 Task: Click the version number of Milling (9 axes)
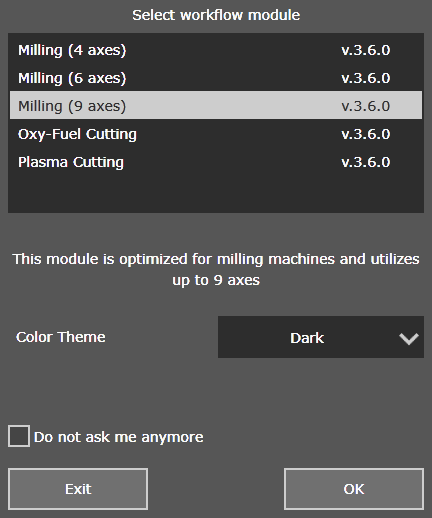tap(366, 106)
